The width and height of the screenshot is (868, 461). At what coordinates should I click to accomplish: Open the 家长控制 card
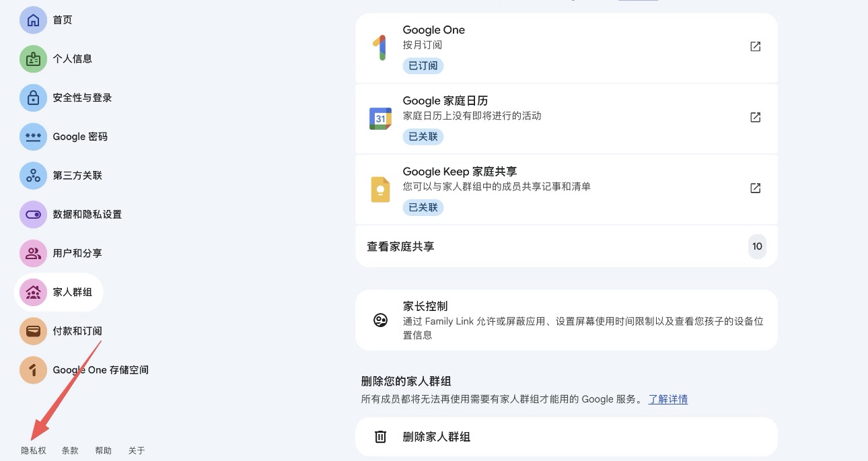click(x=567, y=320)
